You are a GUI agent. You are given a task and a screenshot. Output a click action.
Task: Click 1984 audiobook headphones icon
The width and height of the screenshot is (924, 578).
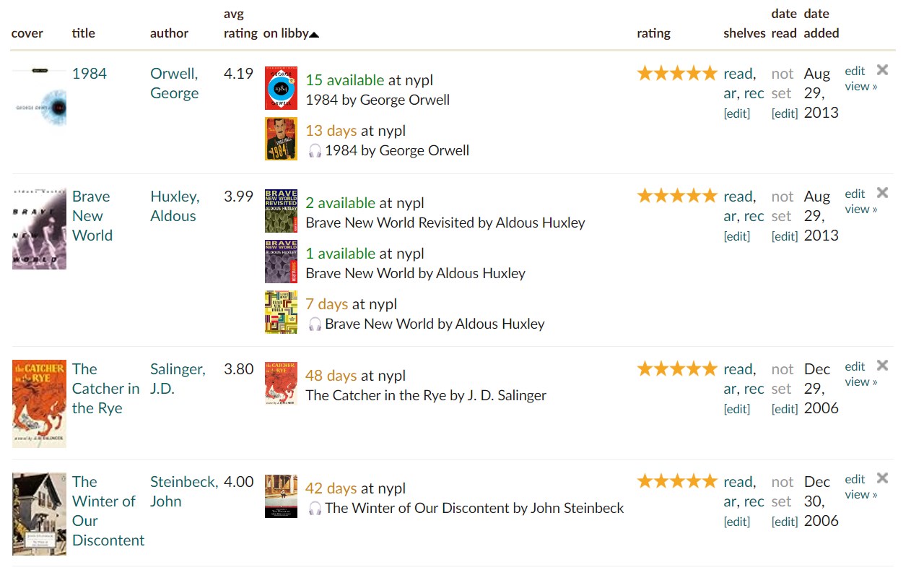coord(315,151)
